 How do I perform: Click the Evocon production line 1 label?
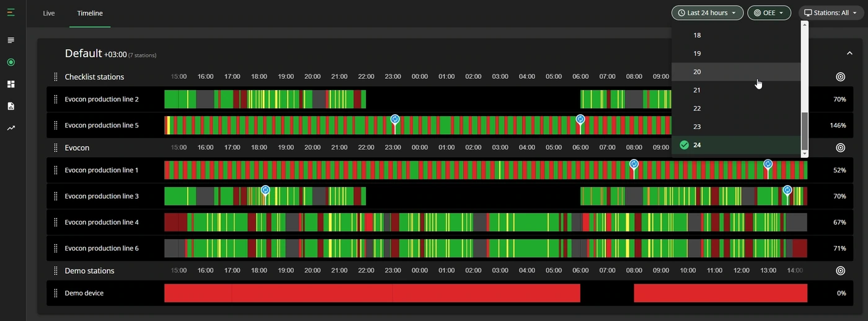click(x=102, y=170)
